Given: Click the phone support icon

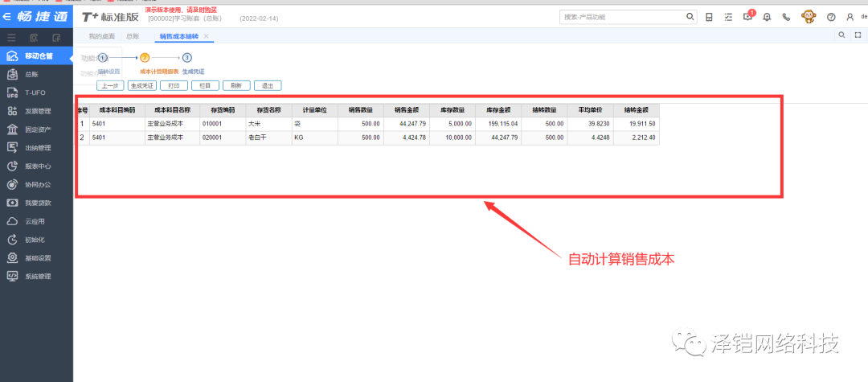Looking at the screenshot, I should coord(786,17).
